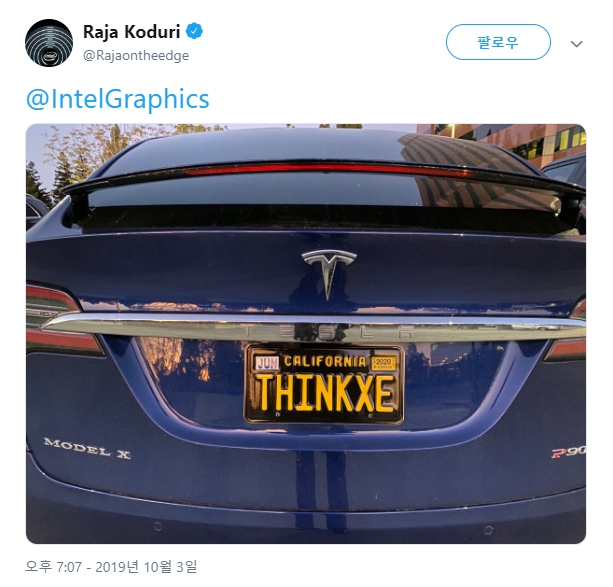Click the 팔로우 follow button
This screenshot has width=613, height=587.
[498, 42]
